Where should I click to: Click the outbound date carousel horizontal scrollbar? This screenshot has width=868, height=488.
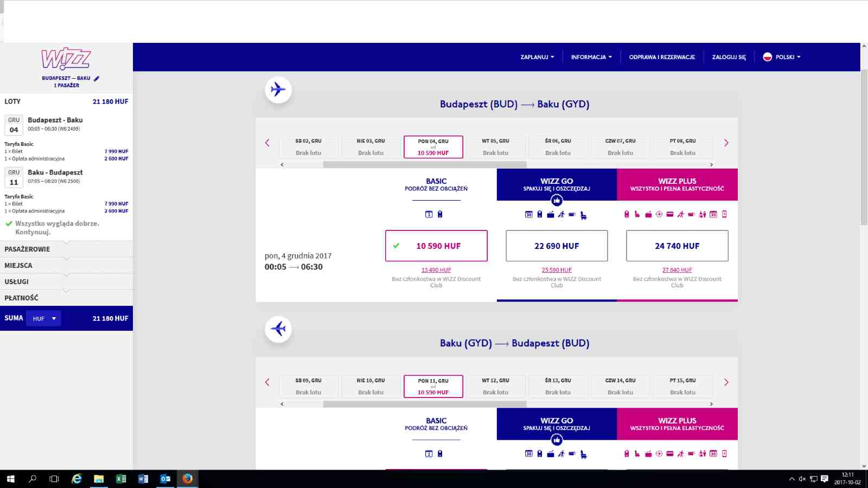[x=425, y=164]
